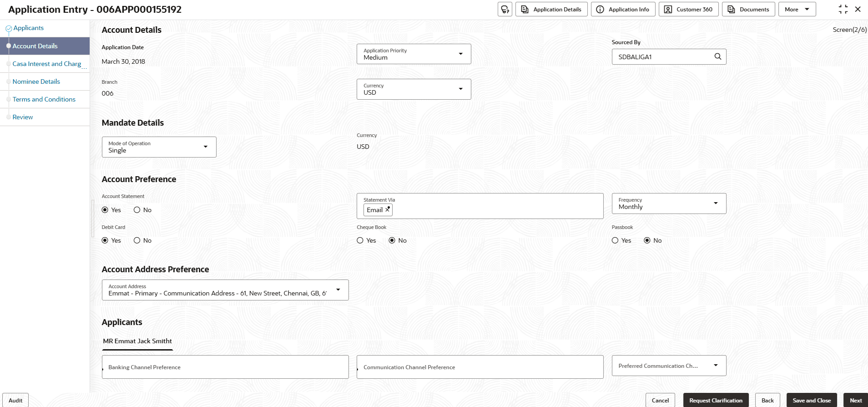Select Account Details step in sidebar
Screen dimensions: 868x407
point(45,46)
